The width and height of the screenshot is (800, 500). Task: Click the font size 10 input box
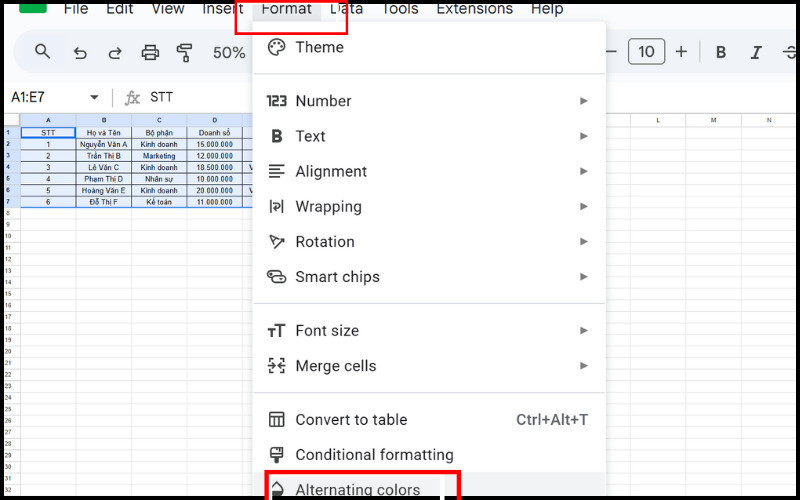pyautogui.click(x=646, y=52)
